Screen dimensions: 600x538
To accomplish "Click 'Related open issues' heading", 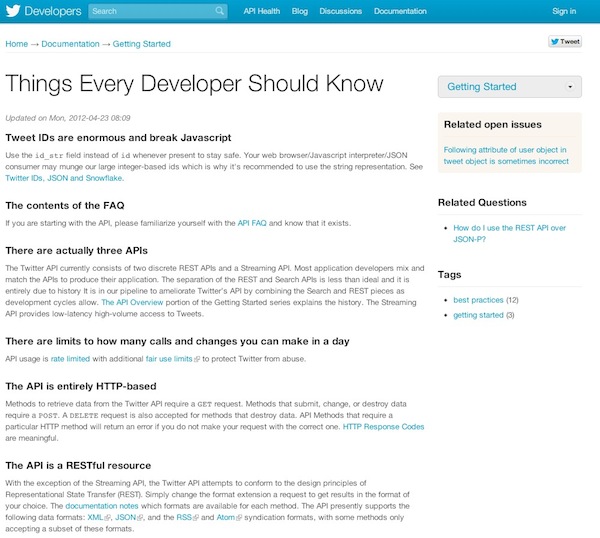I will pos(492,124).
